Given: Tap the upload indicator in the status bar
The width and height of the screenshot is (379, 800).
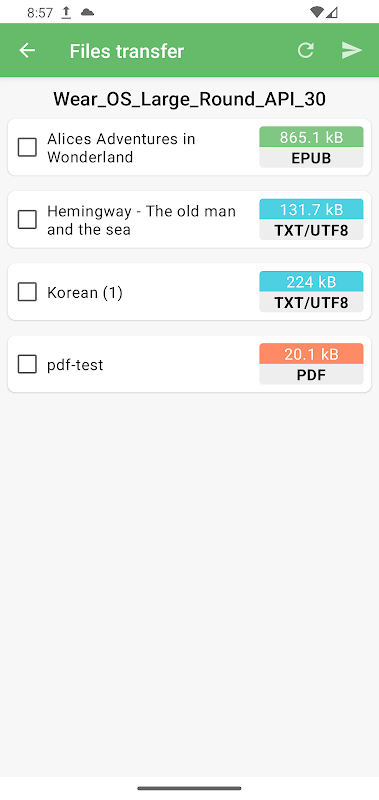Looking at the screenshot, I should click(66, 13).
